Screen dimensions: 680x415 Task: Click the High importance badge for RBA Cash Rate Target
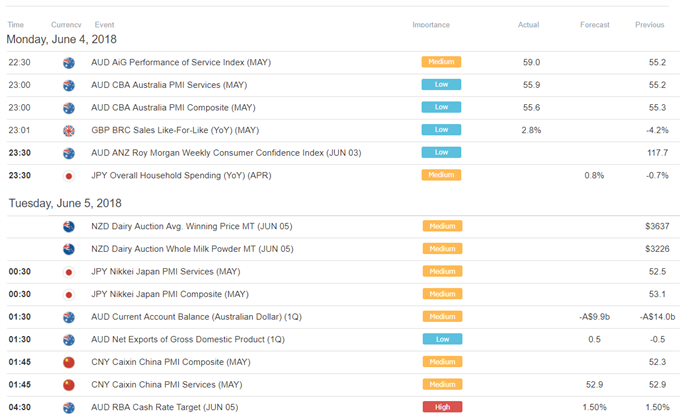[442, 407]
